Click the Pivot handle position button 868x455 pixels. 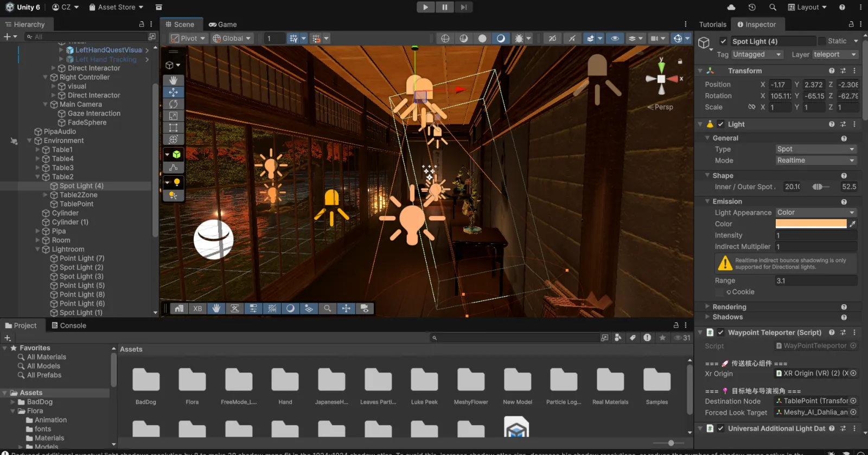tap(188, 39)
